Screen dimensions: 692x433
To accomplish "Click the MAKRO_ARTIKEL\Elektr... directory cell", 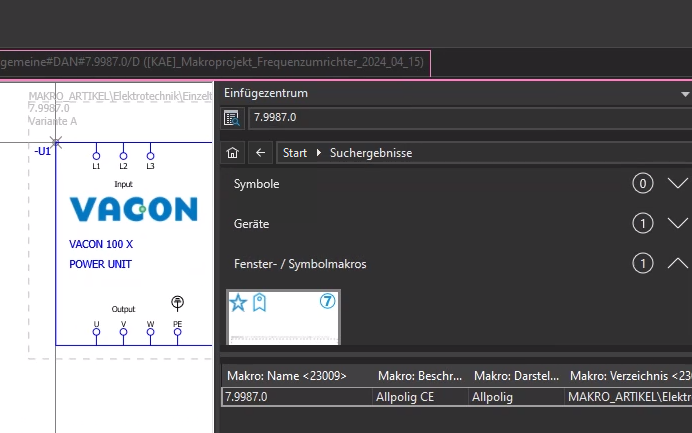I will pyautogui.click(x=628, y=397).
